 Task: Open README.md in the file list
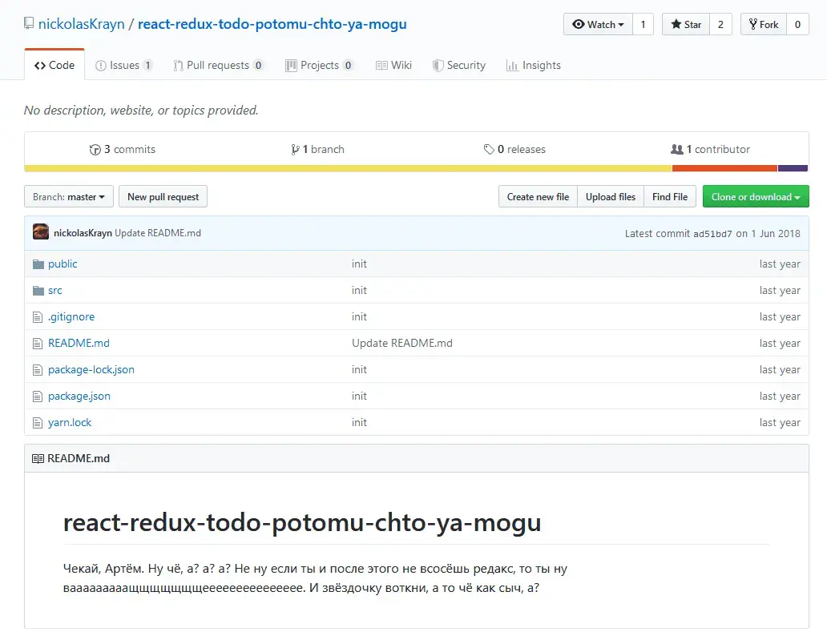(79, 343)
